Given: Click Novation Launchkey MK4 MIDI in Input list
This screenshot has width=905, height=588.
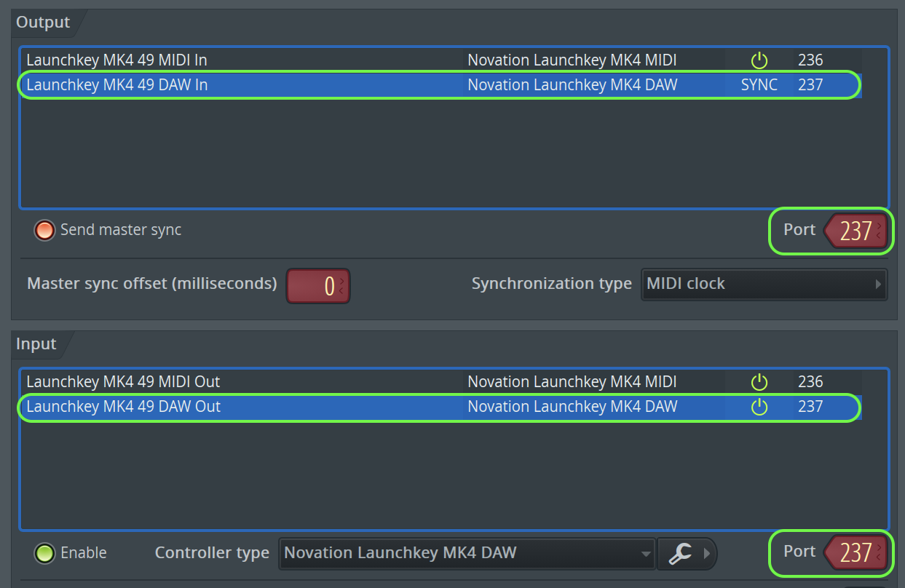Looking at the screenshot, I should 572,381.
